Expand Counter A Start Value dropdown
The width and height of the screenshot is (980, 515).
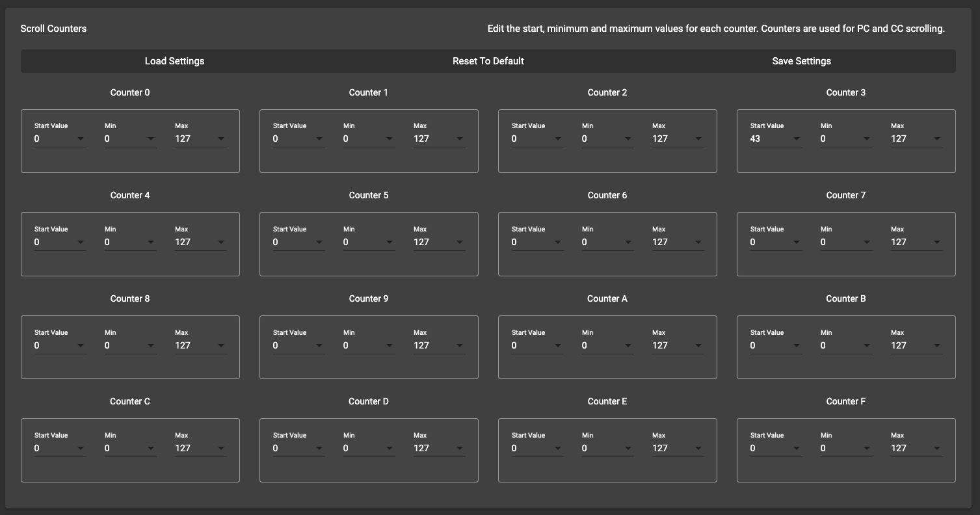(537, 346)
